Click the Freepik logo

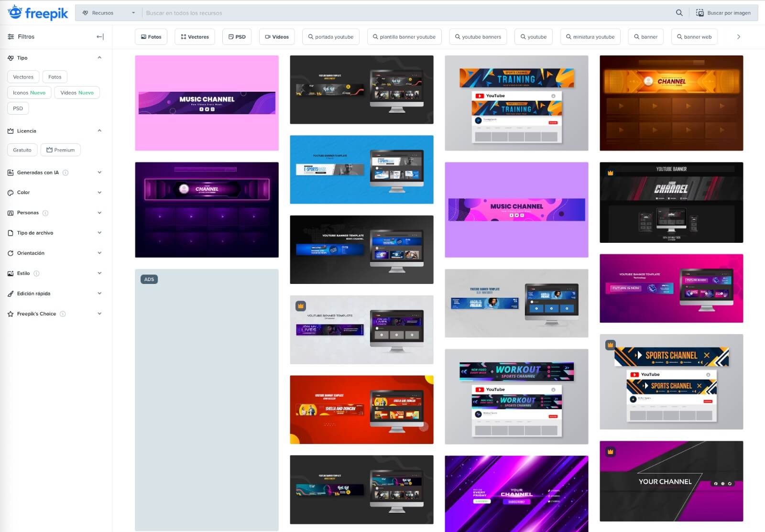pyautogui.click(x=37, y=12)
